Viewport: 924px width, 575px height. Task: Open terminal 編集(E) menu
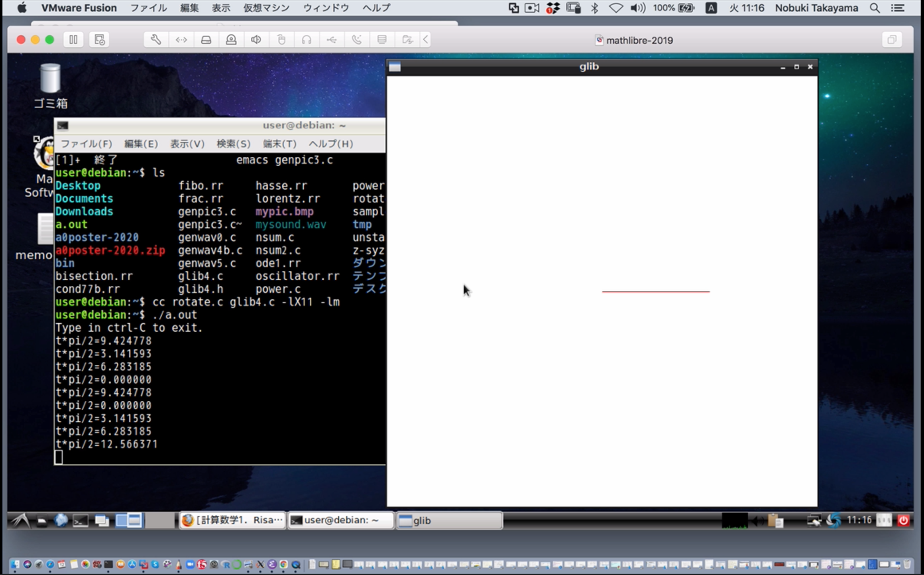pyautogui.click(x=141, y=144)
